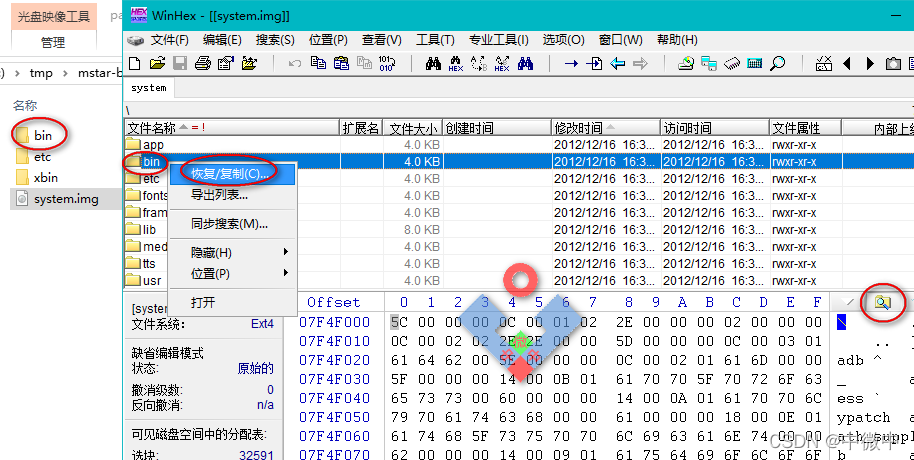Click the Replace Hex Values icon
The image size is (914, 460).
pos(502,64)
